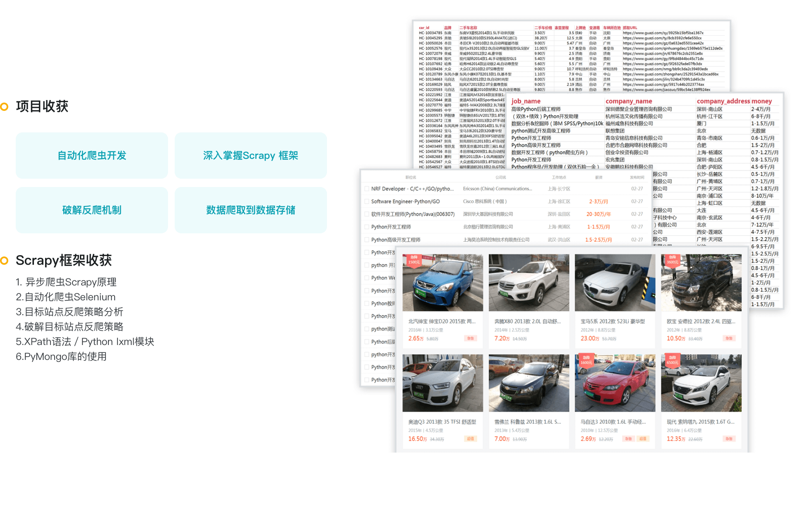
Task: Click the 破解反爬机制 card
Action: tap(91, 210)
